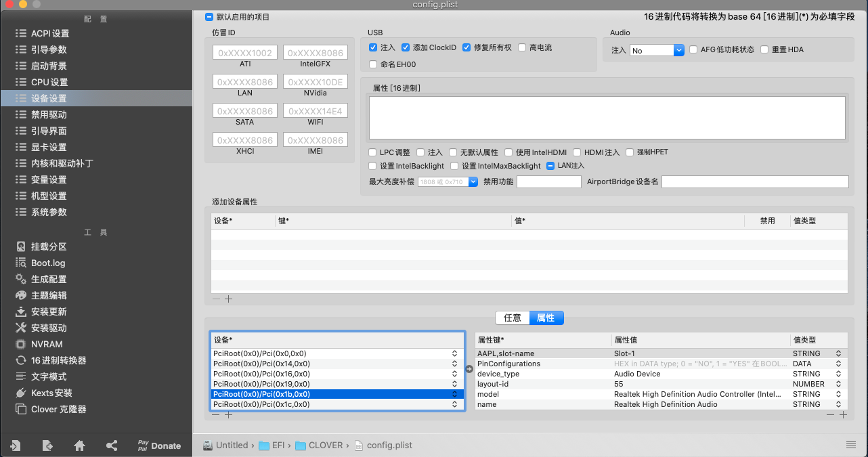This screenshot has width=868, height=457.
Task: Select 设备设置 in the sidebar
Action: [x=96, y=98]
